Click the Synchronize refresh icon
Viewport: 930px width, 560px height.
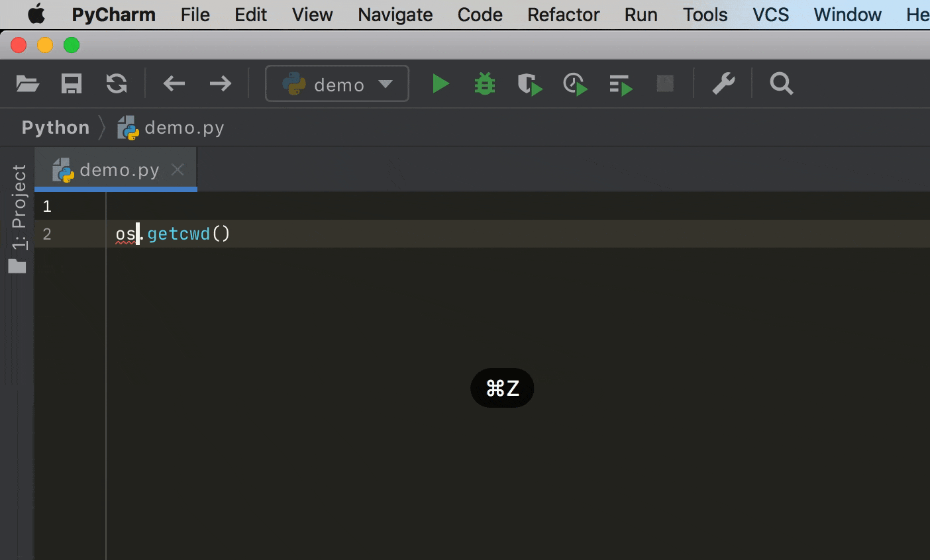pyautogui.click(x=117, y=84)
